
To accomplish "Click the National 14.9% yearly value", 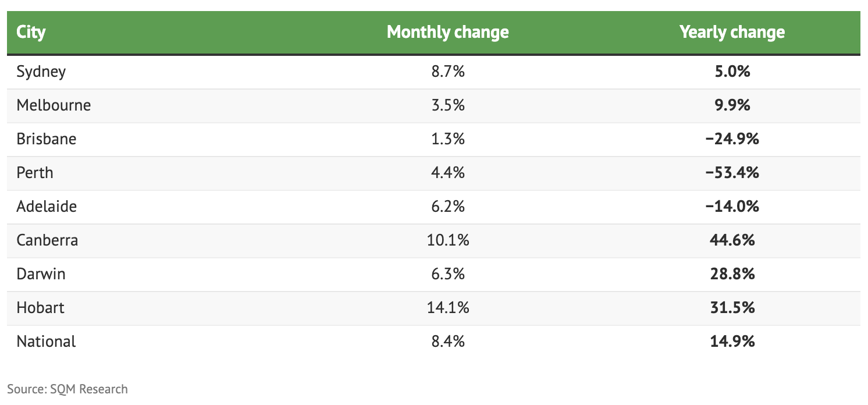I will [732, 342].
